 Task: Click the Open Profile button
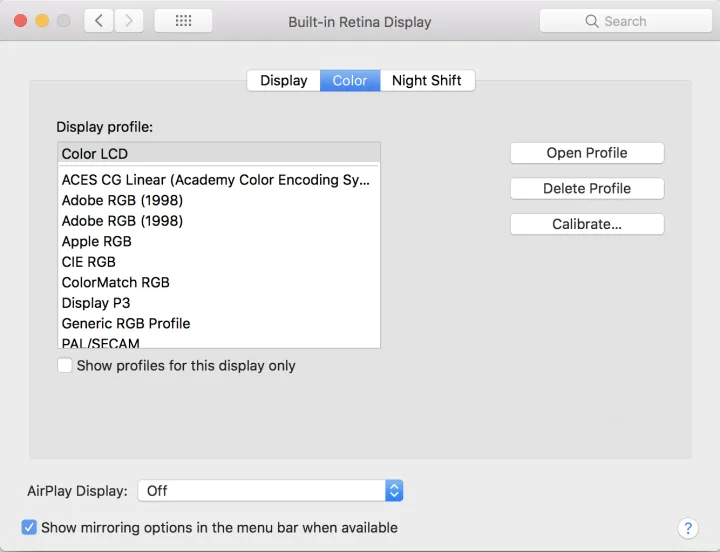click(587, 153)
